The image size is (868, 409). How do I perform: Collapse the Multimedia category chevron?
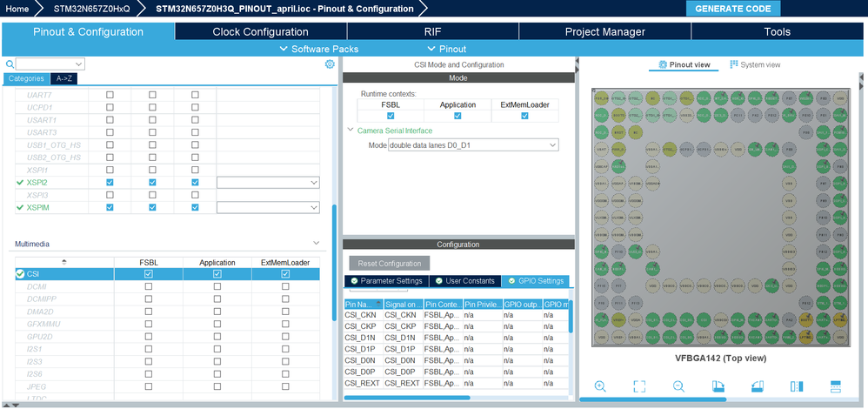(316, 244)
